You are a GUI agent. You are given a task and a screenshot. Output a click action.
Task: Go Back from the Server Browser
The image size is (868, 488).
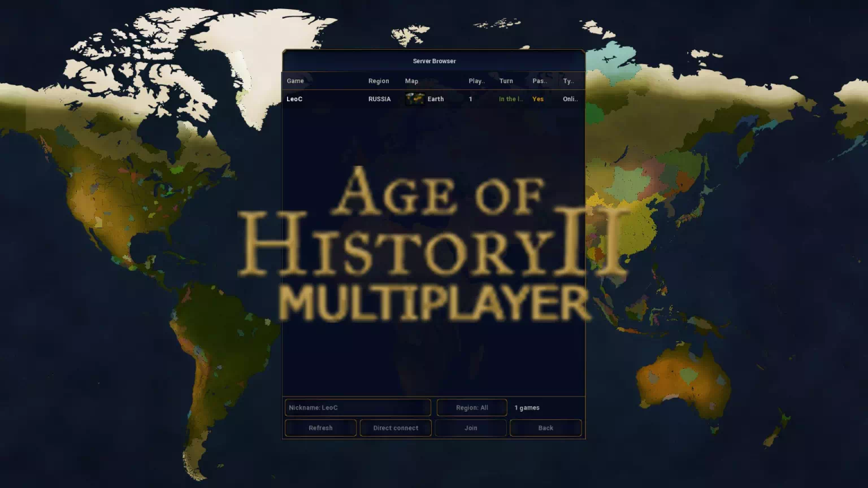pos(546,428)
